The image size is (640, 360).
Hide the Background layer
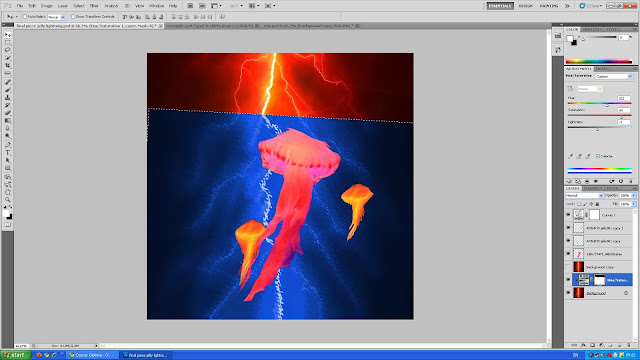[569, 293]
